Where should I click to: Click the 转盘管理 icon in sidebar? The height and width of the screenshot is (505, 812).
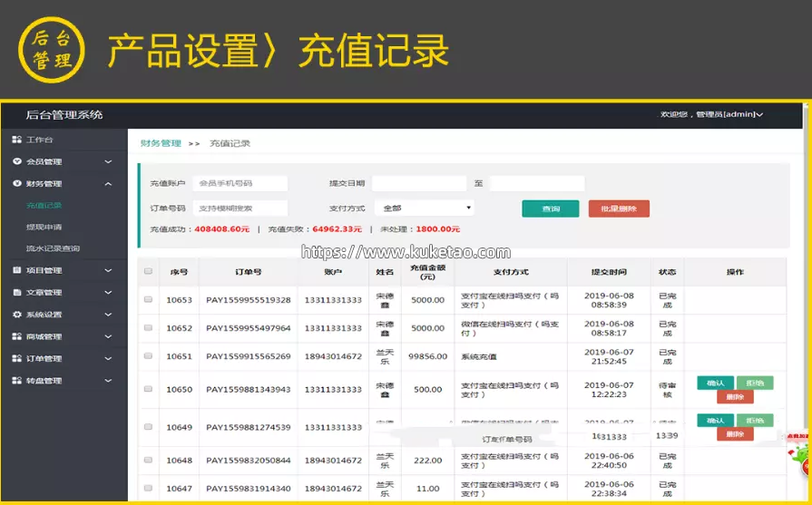16,381
